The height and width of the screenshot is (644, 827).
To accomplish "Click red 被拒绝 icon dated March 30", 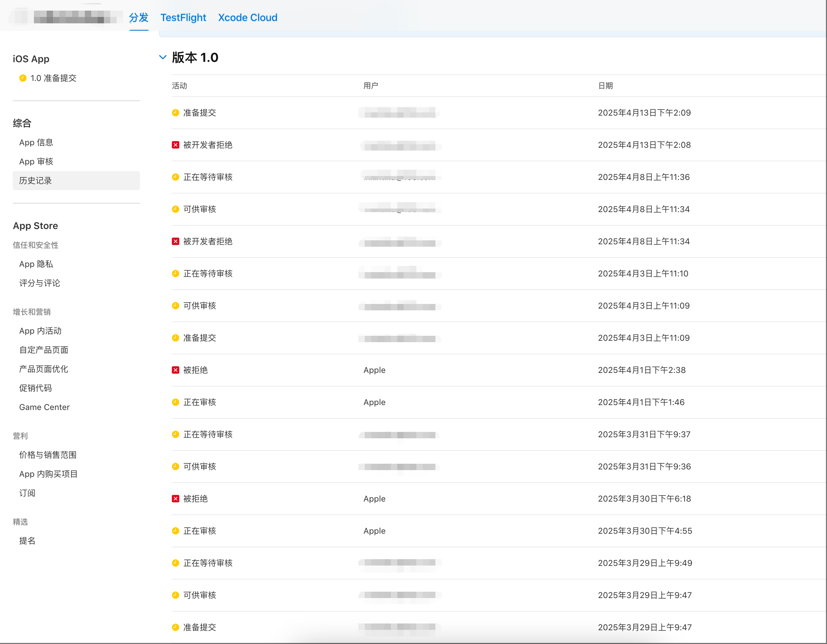I will (175, 499).
